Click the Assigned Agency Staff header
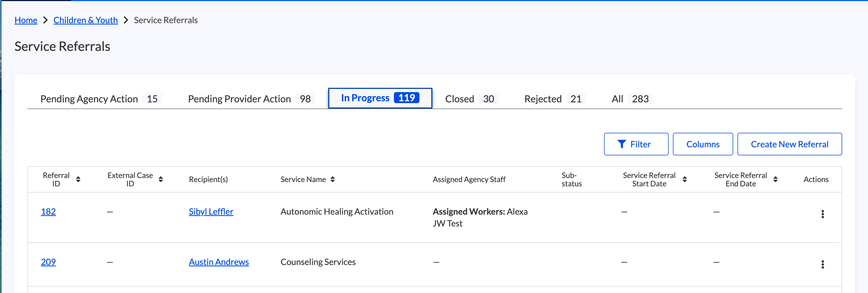868x293 pixels. click(469, 179)
